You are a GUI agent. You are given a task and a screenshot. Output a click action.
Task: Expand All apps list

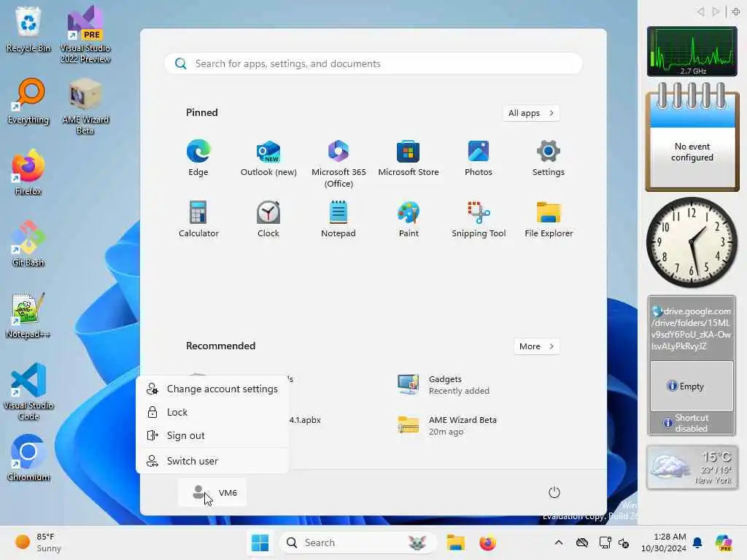(531, 113)
